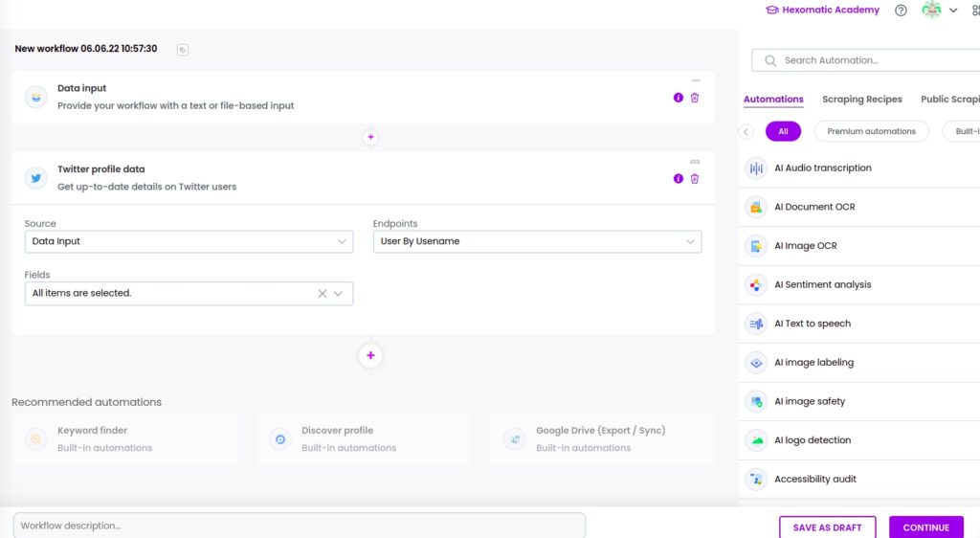Click the Accessibility audit icon
Screen dimensions: 980x538
756,480
